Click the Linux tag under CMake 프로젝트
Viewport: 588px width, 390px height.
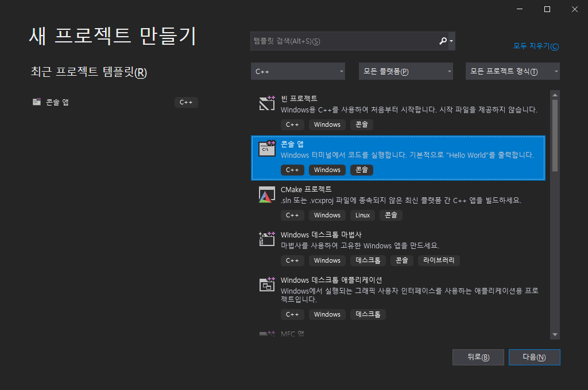click(363, 215)
